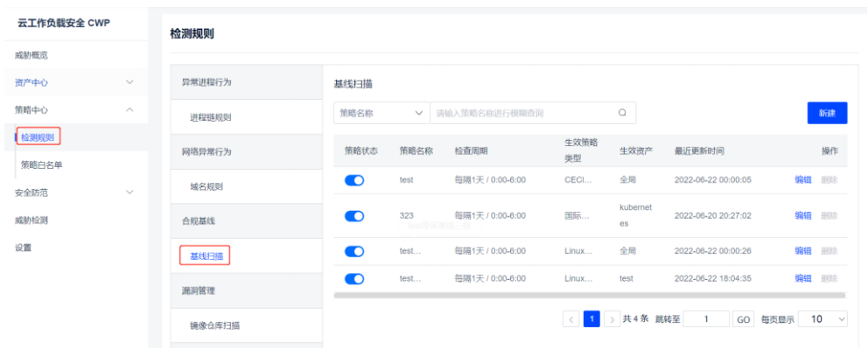Toggle policy status for test CECI row
This screenshot has width=868, height=357.
click(x=354, y=180)
